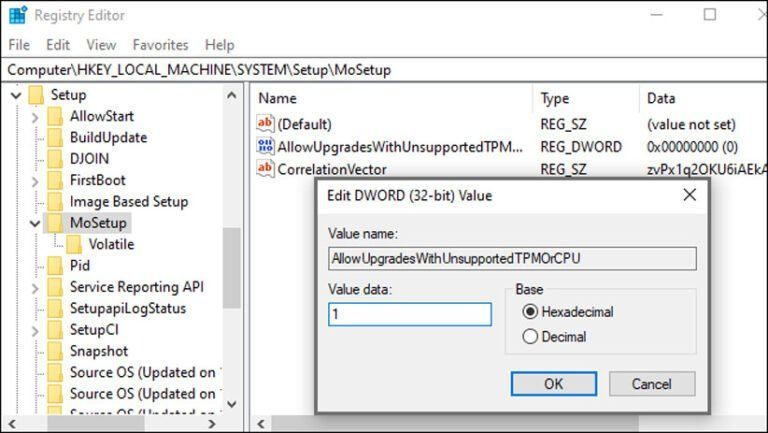The image size is (768, 433).
Task: Click the Snapshot folder icon
Action: [x=55, y=351]
